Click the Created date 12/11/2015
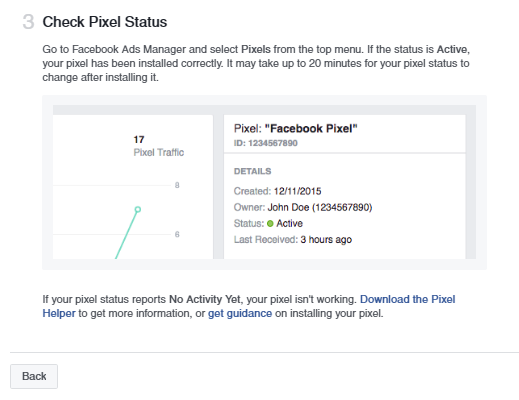 (x=297, y=191)
